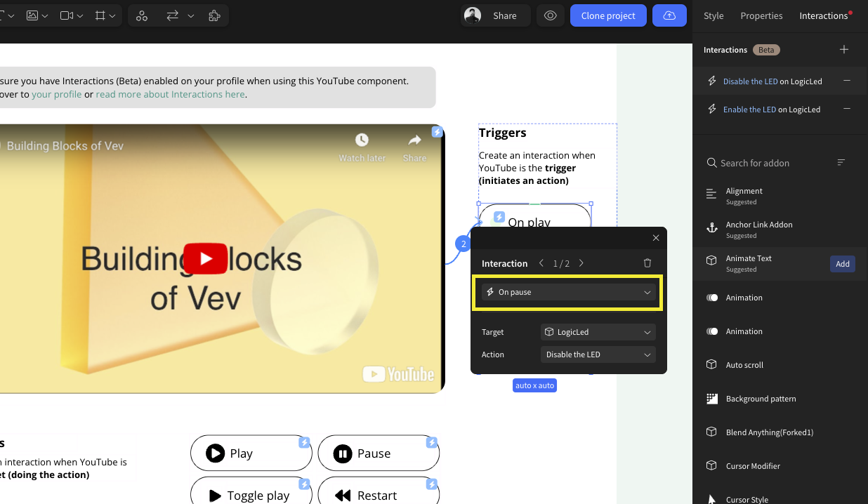868x504 pixels.
Task: Click the publish cloud upload icon
Action: 669,15
